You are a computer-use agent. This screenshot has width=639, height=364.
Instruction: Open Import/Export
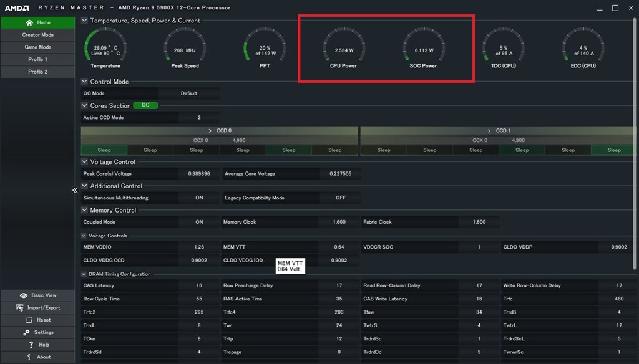pyautogui.click(x=38, y=308)
